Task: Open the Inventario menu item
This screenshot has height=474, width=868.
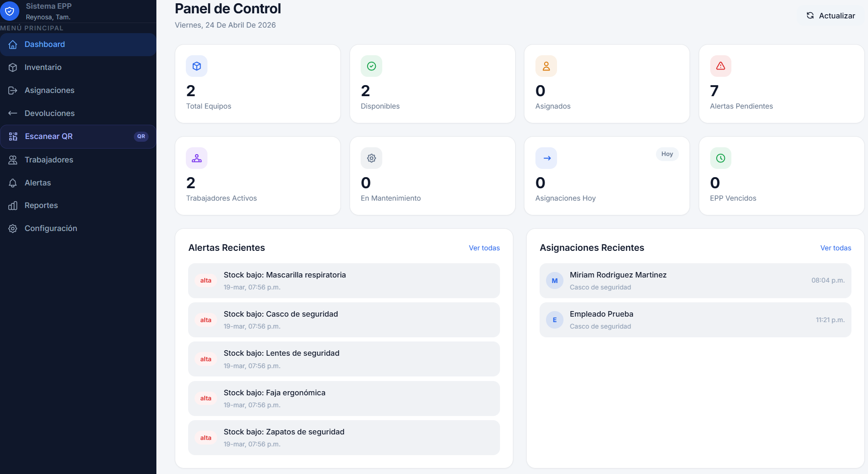Action: [43, 67]
